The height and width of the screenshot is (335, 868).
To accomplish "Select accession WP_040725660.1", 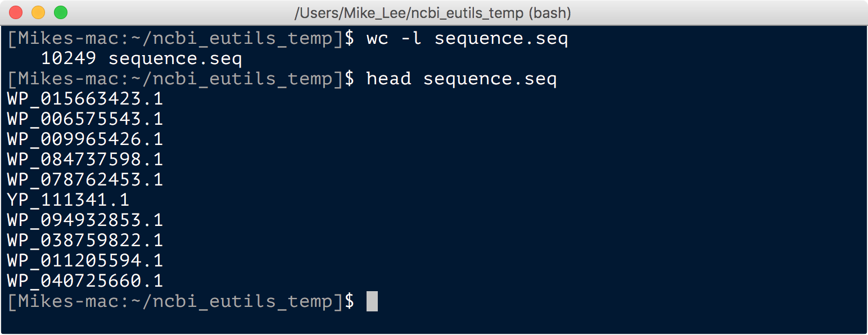I will coord(85,281).
